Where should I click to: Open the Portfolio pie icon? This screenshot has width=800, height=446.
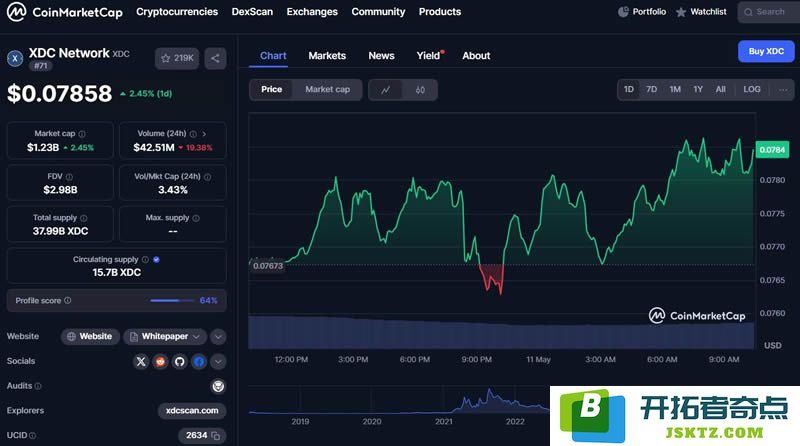(x=623, y=12)
